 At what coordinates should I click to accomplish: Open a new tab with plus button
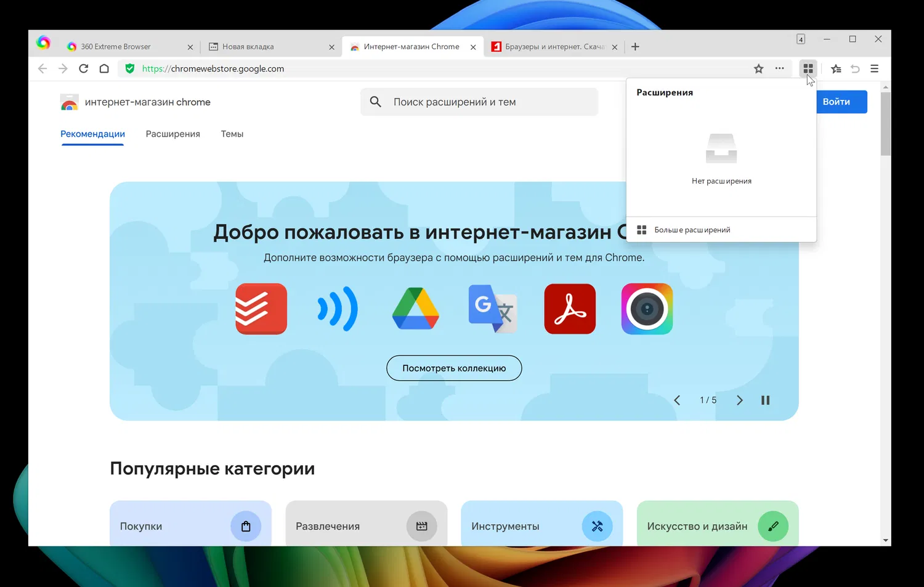coord(635,47)
